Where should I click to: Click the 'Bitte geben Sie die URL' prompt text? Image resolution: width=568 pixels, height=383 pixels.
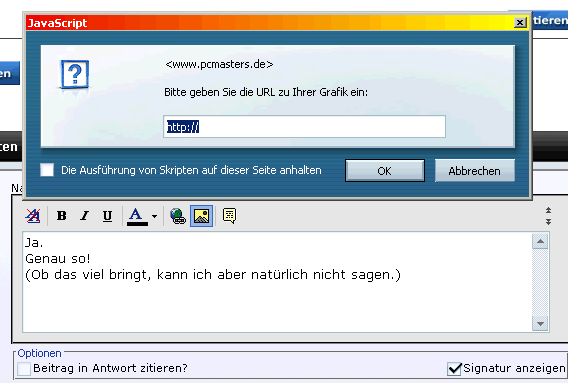(266, 92)
